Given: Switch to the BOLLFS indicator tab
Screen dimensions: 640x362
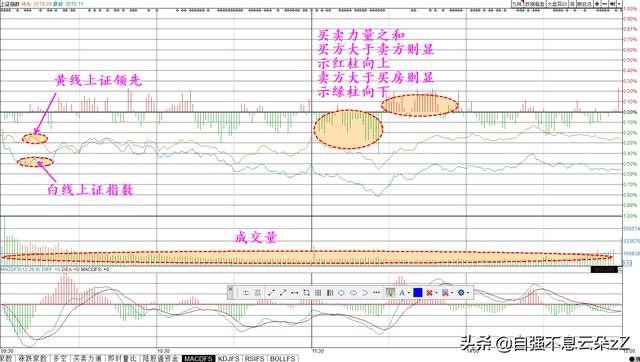Looking at the screenshot, I should point(282,358).
